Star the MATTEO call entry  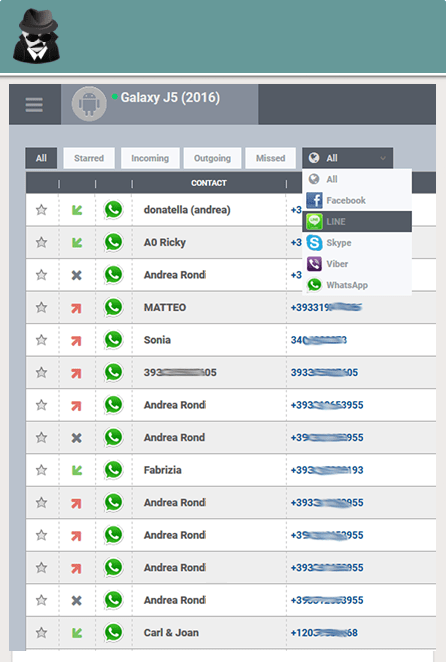[41, 307]
